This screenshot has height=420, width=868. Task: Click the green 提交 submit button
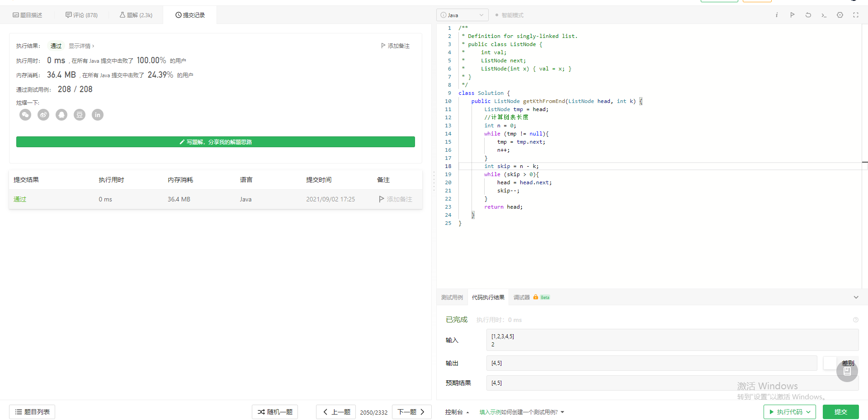[x=841, y=412]
